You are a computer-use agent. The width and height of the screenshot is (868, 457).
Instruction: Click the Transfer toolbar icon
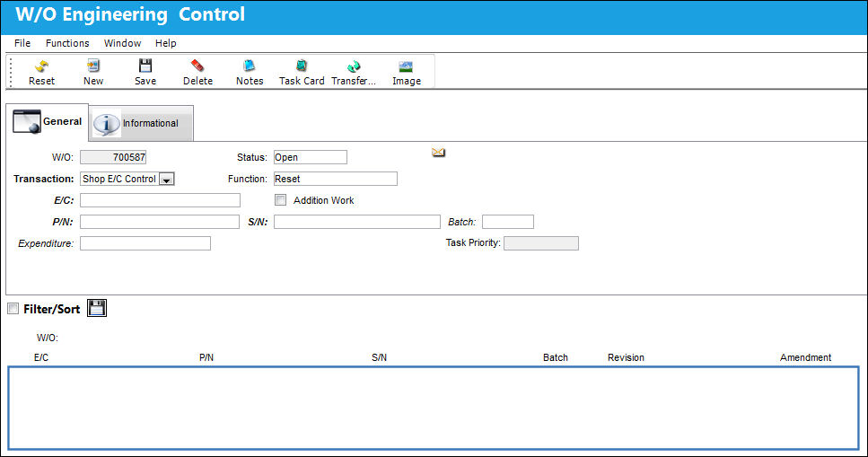click(353, 66)
